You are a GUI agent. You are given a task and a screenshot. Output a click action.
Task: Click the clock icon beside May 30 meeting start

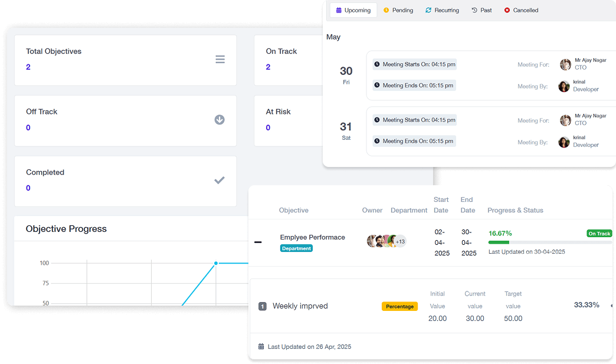377,64
